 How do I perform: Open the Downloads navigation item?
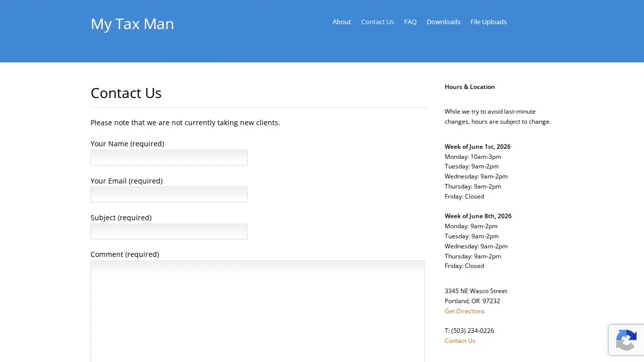coord(443,22)
